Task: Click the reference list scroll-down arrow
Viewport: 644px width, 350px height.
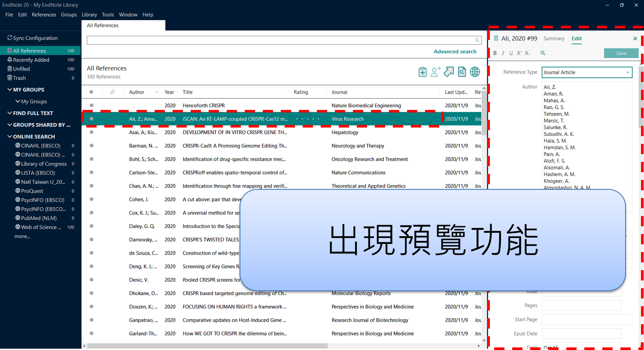Action: tap(484, 340)
